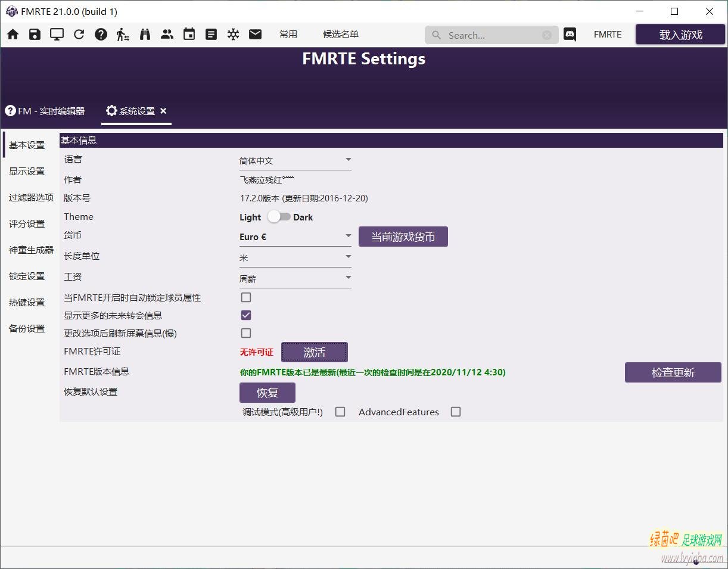Open 热键设置 in the sidebar
Screen dimensions: 728x569
pyautogui.click(x=27, y=302)
